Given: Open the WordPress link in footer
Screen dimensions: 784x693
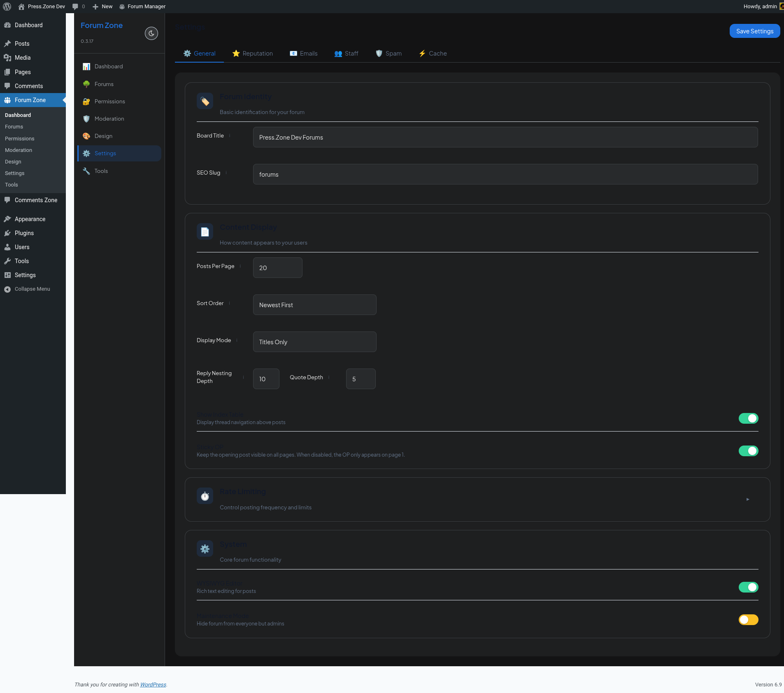Looking at the screenshot, I should [153, 684].
